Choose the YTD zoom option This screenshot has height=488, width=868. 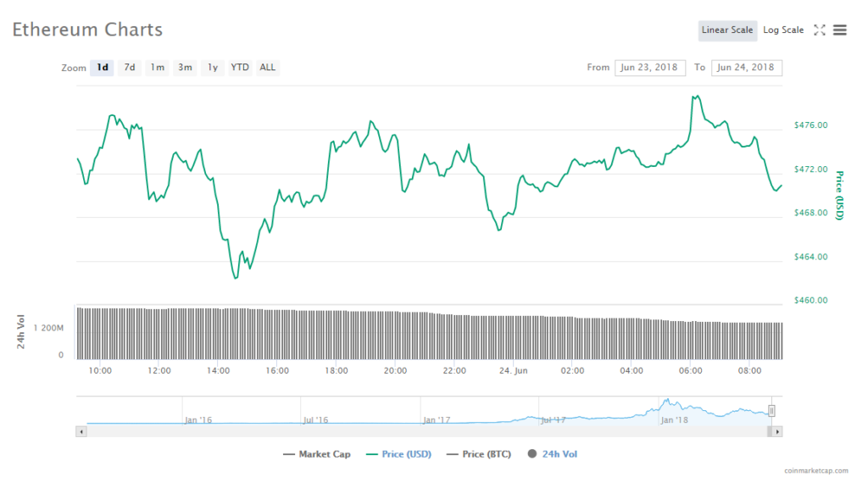point(240,68)
